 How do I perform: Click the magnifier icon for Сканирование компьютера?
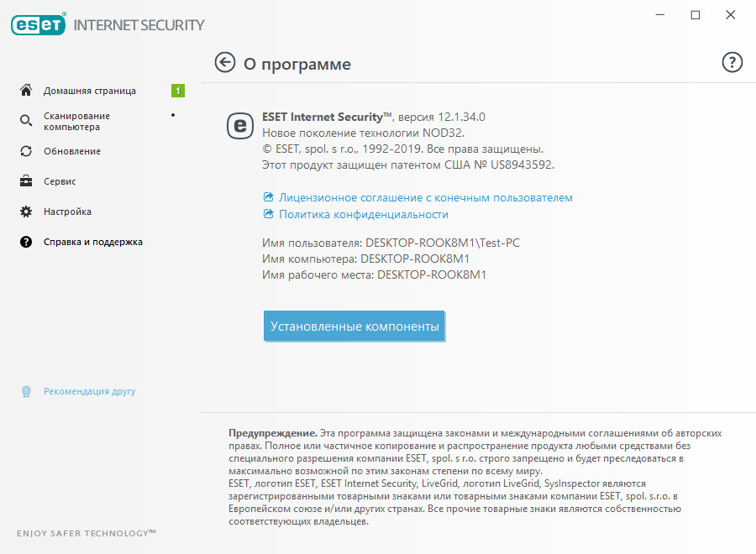(x=26, y=122)
